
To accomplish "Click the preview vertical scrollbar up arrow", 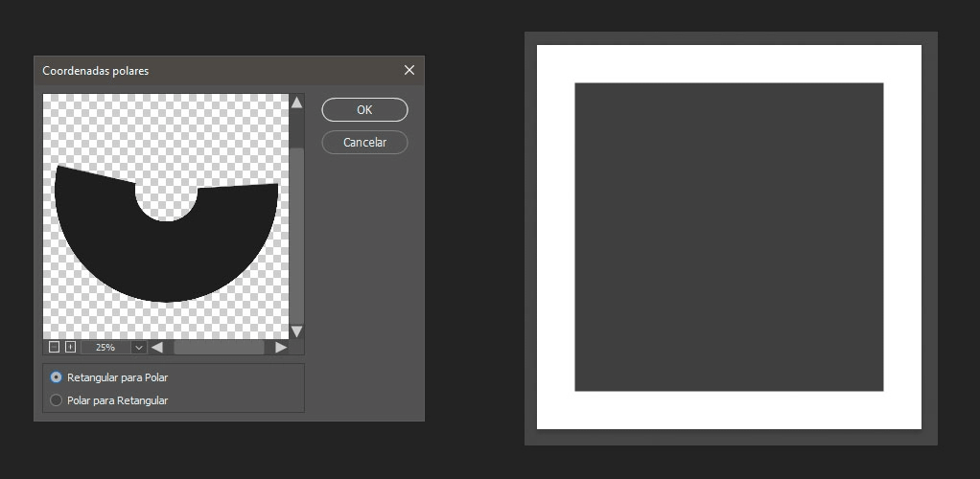I will click(297, 103).
